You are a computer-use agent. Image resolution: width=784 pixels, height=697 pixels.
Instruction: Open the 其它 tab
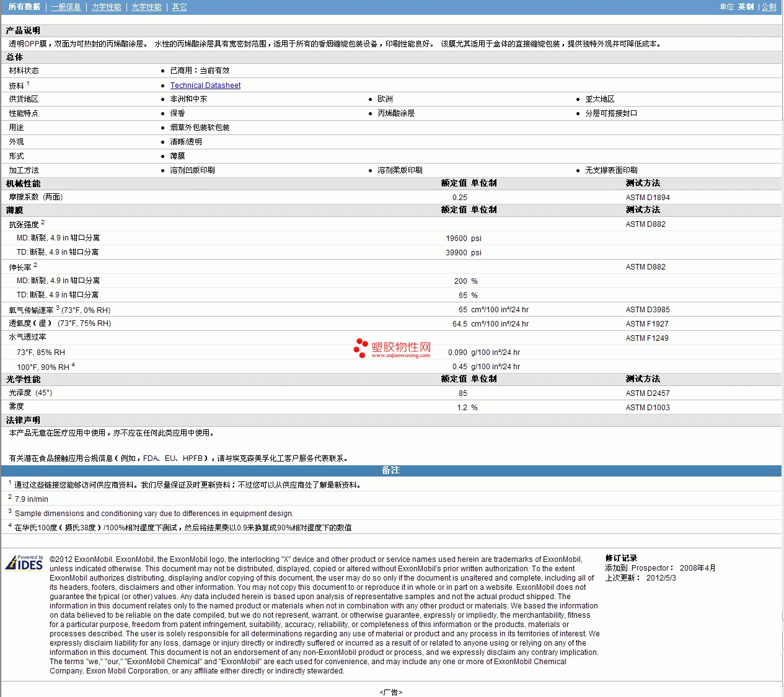click(x=179, y=7)
